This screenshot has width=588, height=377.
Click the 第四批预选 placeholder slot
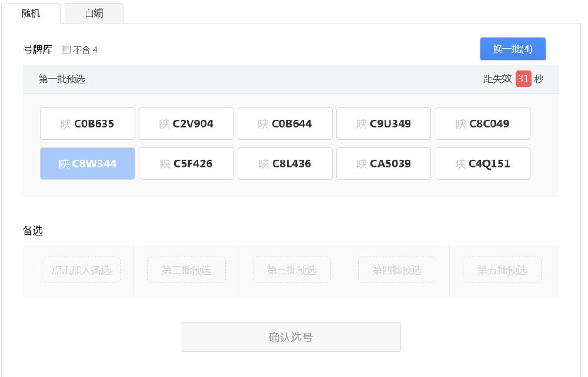(x=397, y=270)
